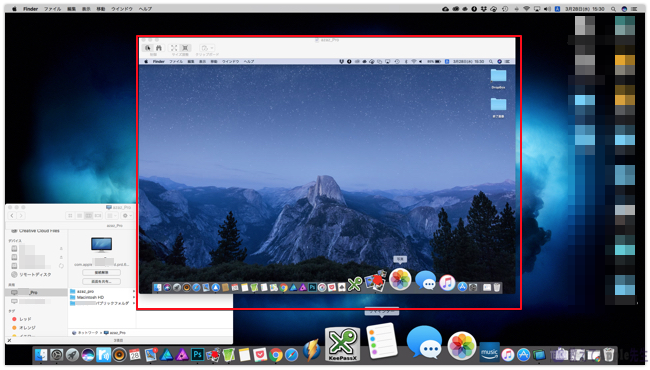This screenshot has width=650, height=370.
Task: Open KeePassX in the remote screen's Dock
Action: point(355,284)
